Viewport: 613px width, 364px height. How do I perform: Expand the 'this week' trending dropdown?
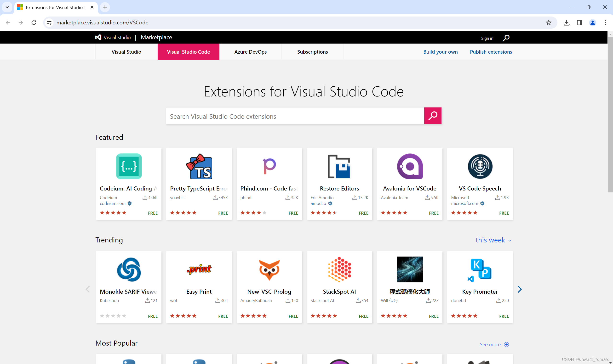coord(493,240)
